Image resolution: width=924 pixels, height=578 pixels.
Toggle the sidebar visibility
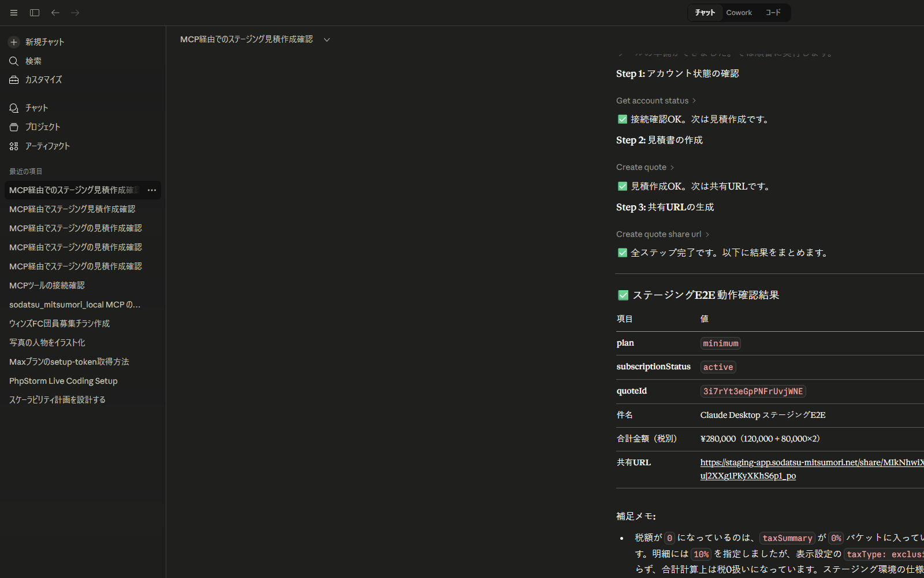point(34,12)
